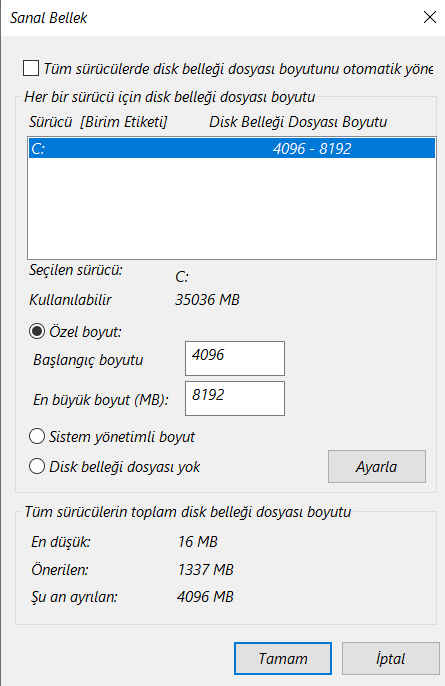Click the Disk Belleği Dosyası Boyutu header
This screenshot has height=686, width=445.
coord(298,122)
